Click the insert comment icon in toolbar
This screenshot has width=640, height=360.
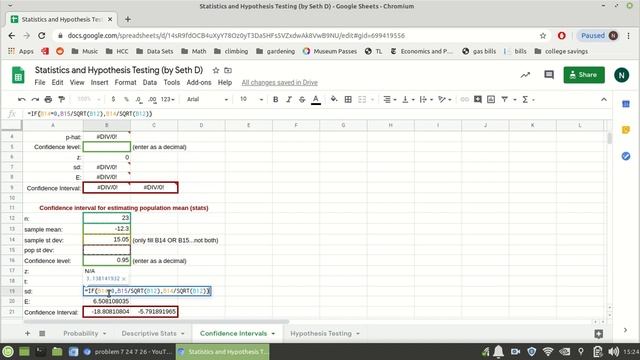478,99
